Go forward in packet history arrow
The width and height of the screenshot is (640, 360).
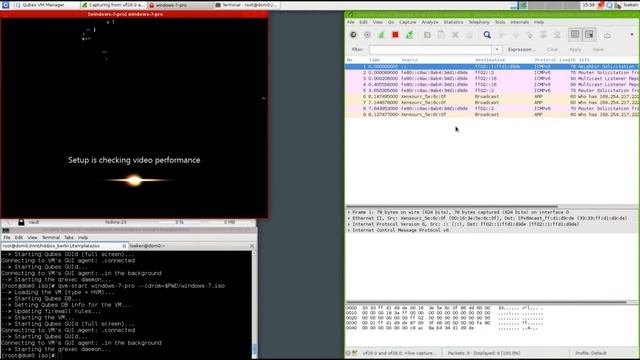516,35
